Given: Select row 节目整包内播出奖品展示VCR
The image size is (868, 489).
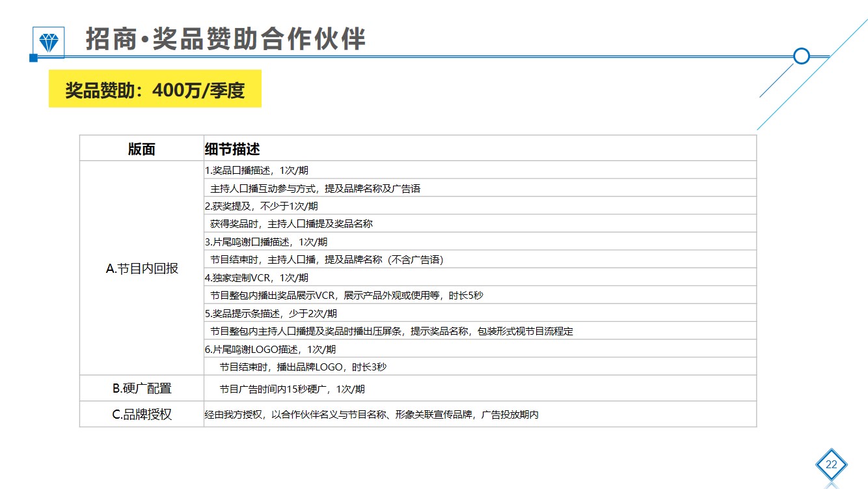Looking at the screenshot, I should pyautogui.click(x=480, y=295).
